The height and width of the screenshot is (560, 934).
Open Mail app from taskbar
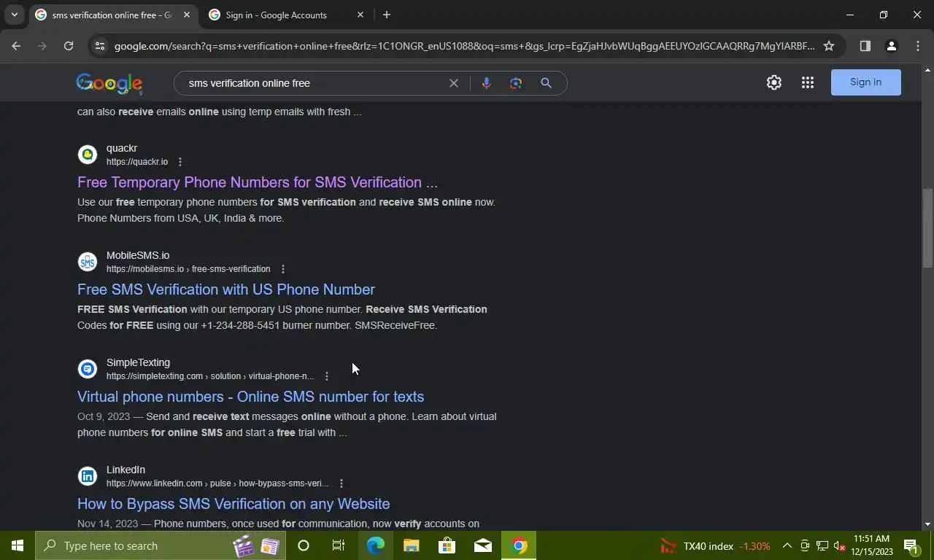click(x=482, y=545)
